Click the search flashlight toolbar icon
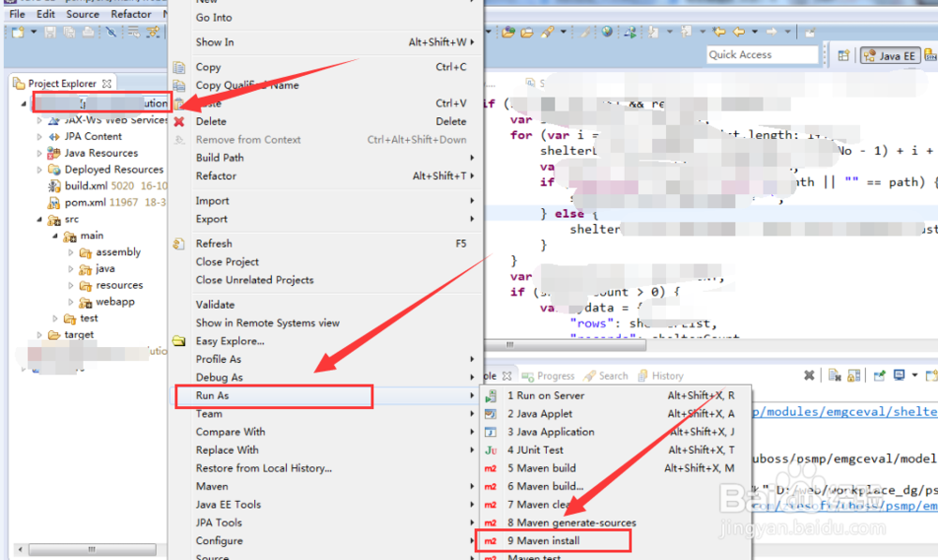 point(548,32)
